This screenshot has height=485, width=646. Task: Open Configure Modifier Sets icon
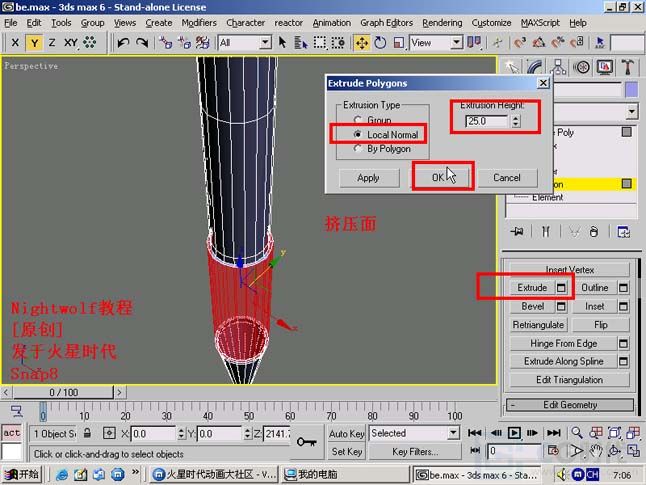623,232
